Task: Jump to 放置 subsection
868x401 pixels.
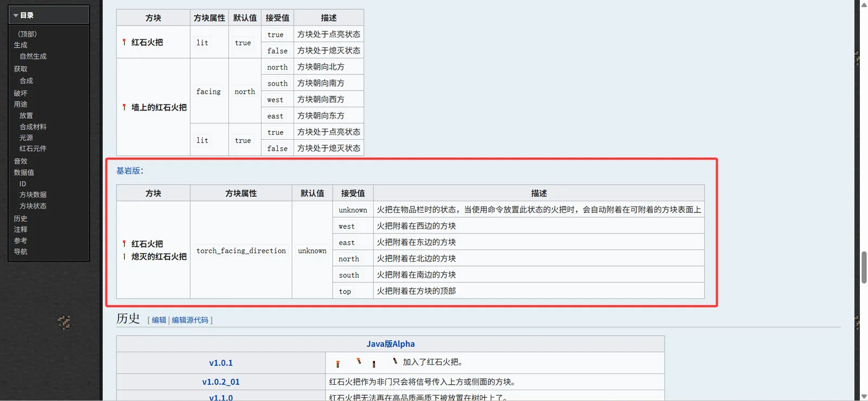Action: click(x=26, y=115)
